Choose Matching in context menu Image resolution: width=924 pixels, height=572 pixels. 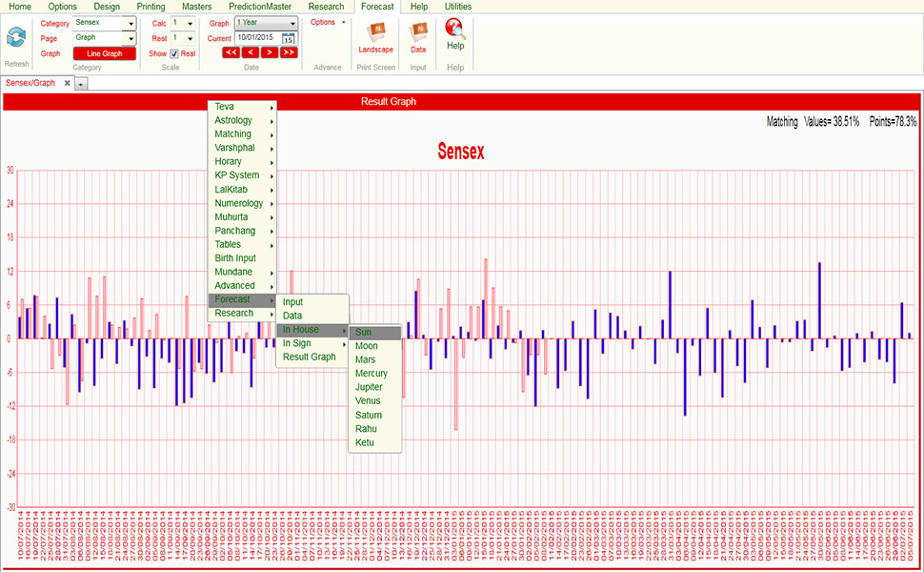click(x=242, y=133)
